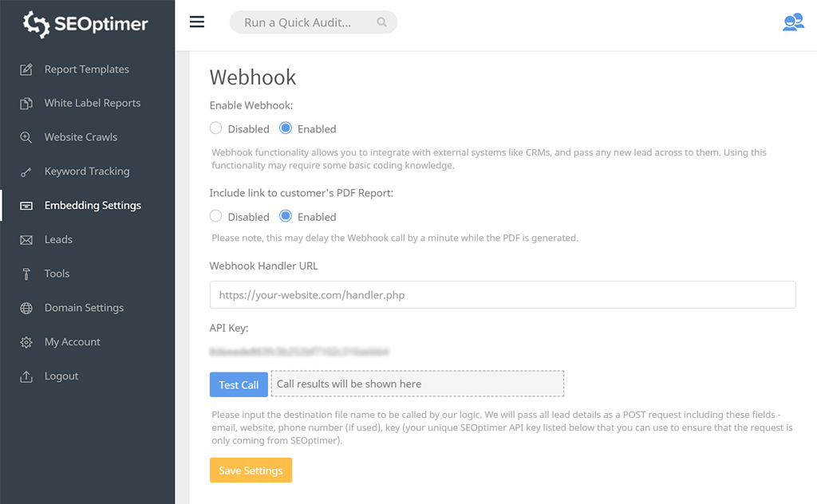Click the Leads envelope icon

click(26, 239)
